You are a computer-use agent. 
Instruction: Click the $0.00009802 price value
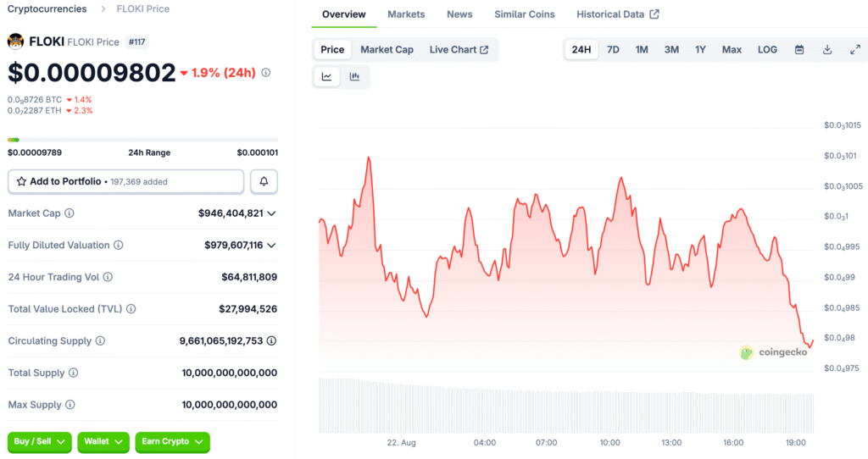point(92,73)
